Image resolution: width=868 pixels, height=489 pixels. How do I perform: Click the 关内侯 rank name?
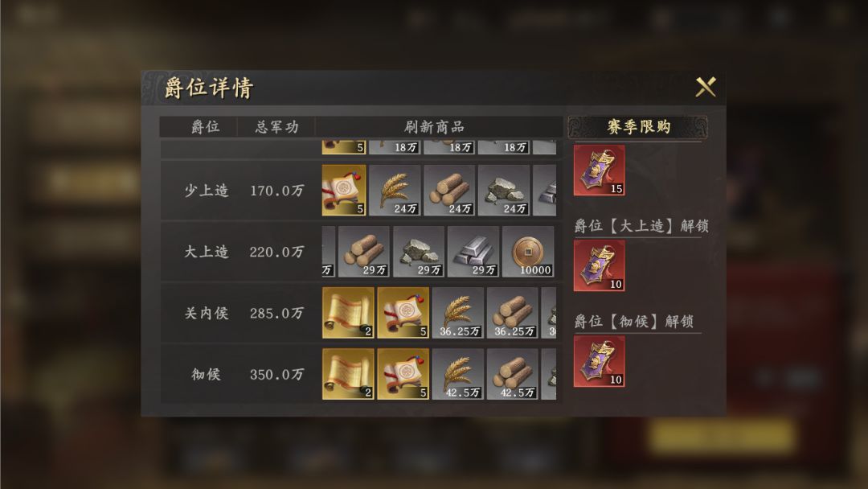(206, 314)
